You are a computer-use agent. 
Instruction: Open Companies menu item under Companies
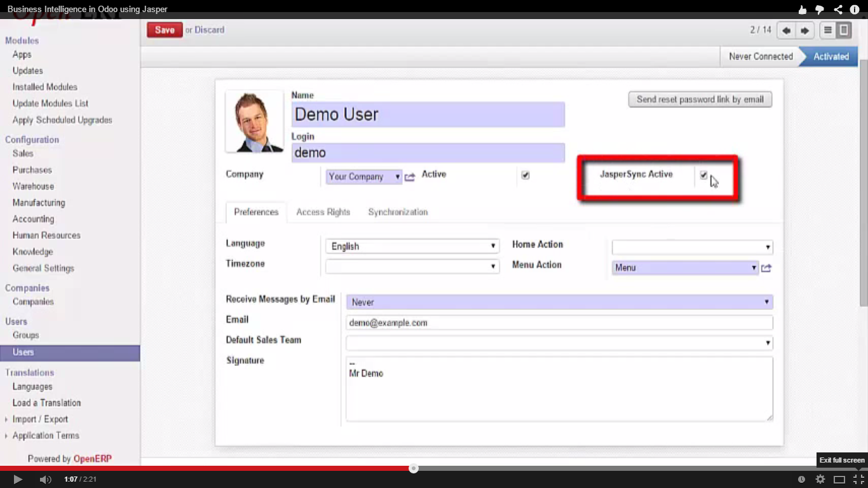[x=33, y=302]
